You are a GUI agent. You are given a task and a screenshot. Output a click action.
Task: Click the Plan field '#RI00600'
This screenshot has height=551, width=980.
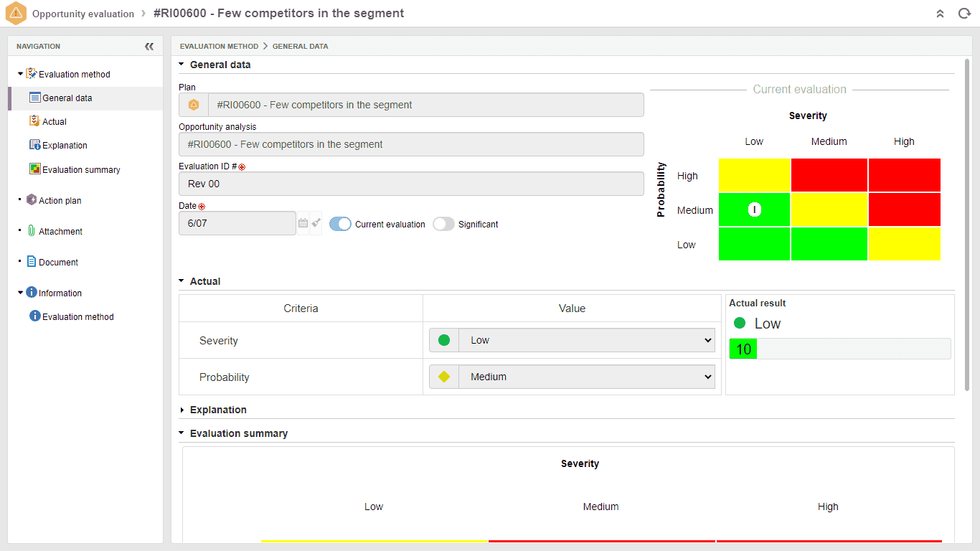[426, 105]
